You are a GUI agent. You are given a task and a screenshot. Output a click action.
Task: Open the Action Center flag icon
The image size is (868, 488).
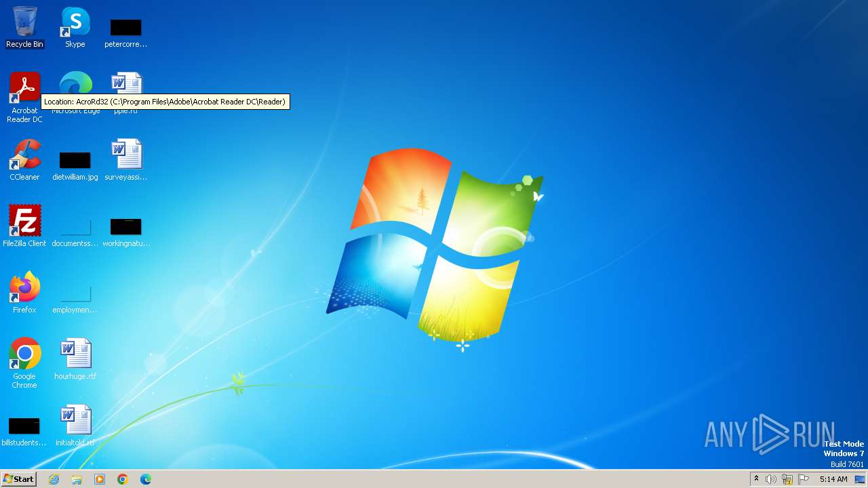coord(804,479)
